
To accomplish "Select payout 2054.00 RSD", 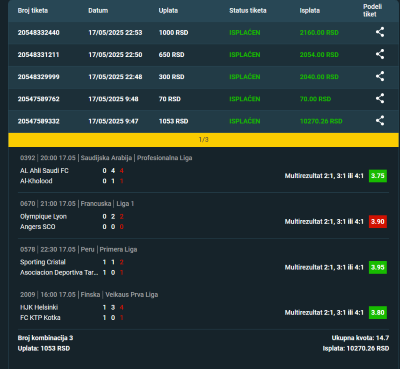I will (319, 55).
